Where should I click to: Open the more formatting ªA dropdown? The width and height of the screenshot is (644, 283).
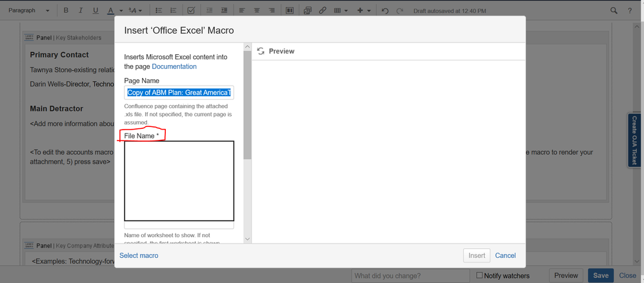135,11
